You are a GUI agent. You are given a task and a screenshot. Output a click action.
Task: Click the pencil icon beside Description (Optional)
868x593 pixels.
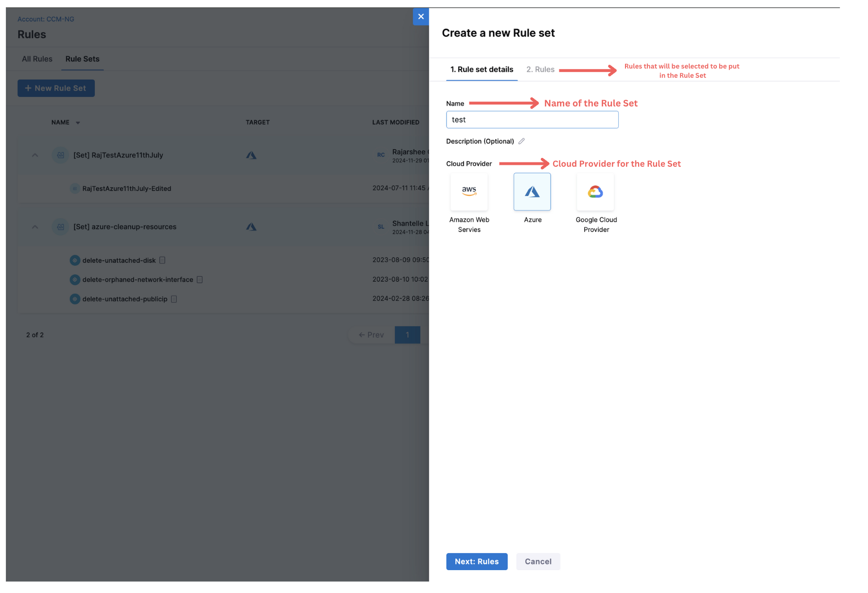coord(521,141)
